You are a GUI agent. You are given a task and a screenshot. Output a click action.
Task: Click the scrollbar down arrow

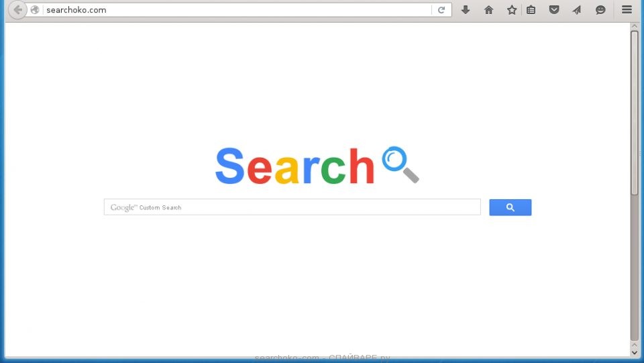[x=635, y=352]
